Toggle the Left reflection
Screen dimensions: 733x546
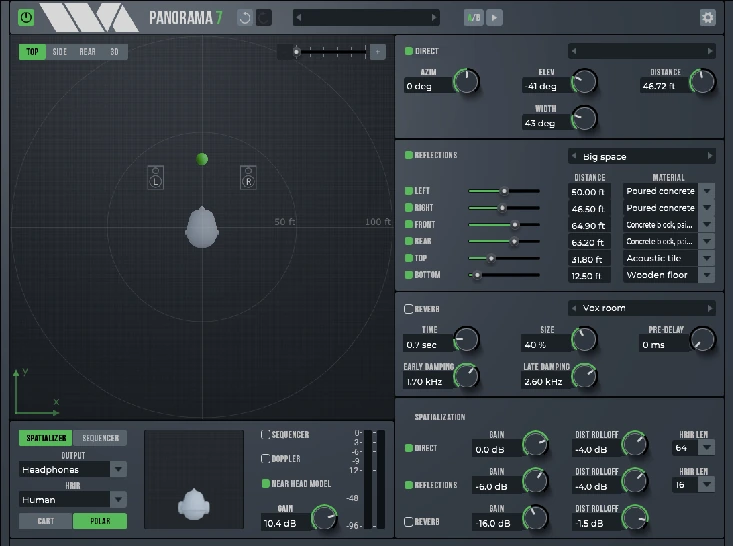(409, 191)
